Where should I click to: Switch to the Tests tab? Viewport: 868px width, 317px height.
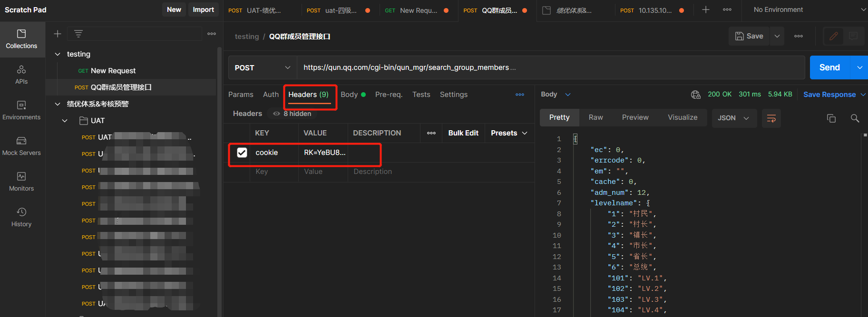421,95
